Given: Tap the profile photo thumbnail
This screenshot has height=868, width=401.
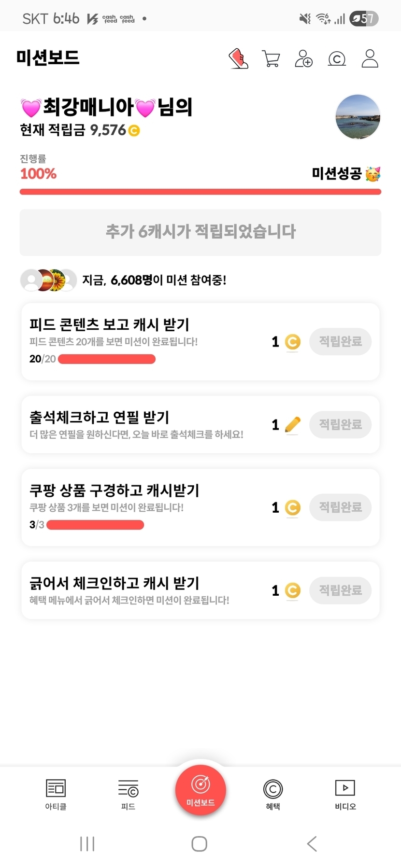Looking at the screenshot, I should coord(358,117).
